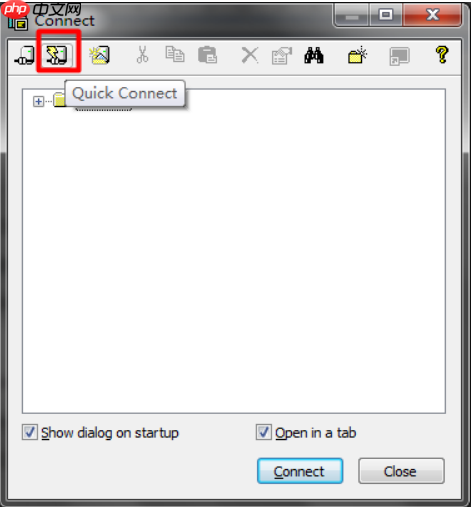Create a new session with the toolbar icon

pyautogui.click(x=99, y=55)
